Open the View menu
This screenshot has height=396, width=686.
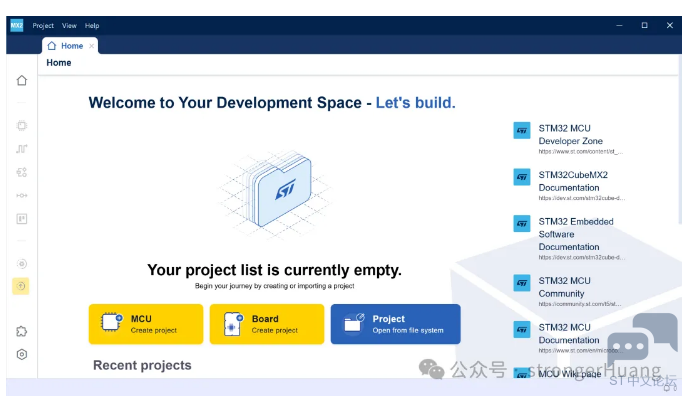69,26
